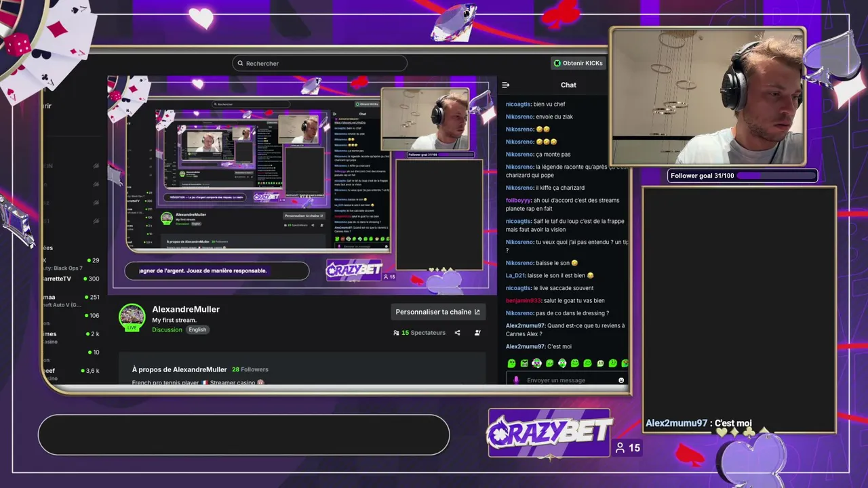Click the overlay viewer count showing 15
The height and width of the screenshot is (488, 868).
click(627, 447)
